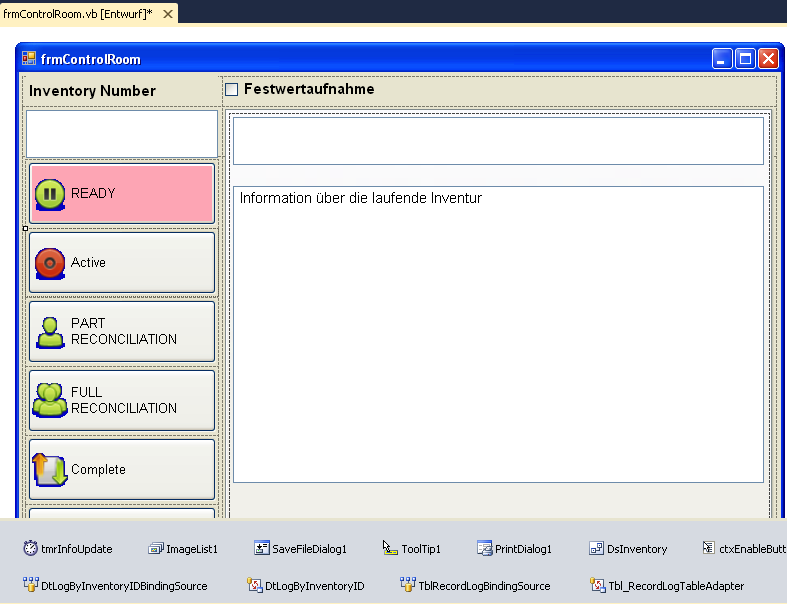Click the READY button text

93,193
